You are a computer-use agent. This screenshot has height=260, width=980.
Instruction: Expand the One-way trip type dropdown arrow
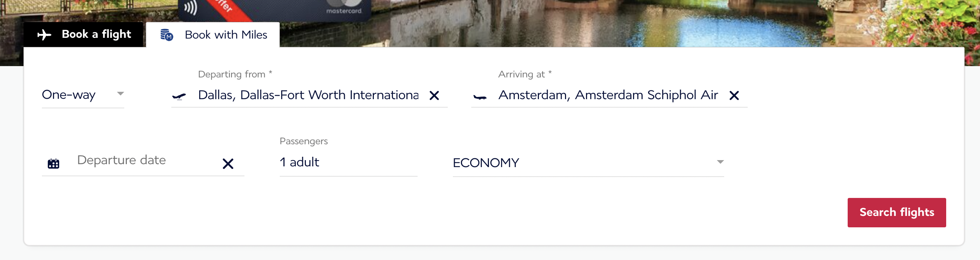(x=120, y=94)
